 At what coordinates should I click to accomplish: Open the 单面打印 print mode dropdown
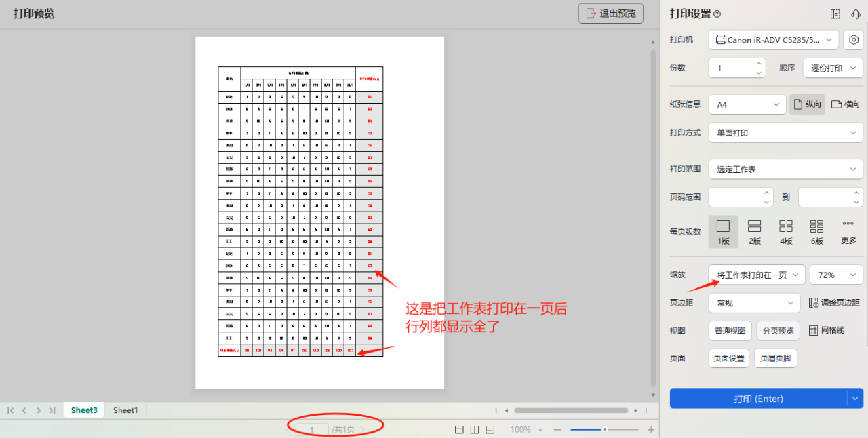786,133
